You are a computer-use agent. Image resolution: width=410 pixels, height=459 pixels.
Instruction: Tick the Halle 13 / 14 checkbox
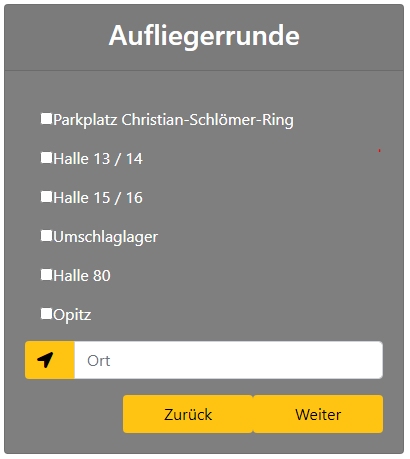pos(46,157)
